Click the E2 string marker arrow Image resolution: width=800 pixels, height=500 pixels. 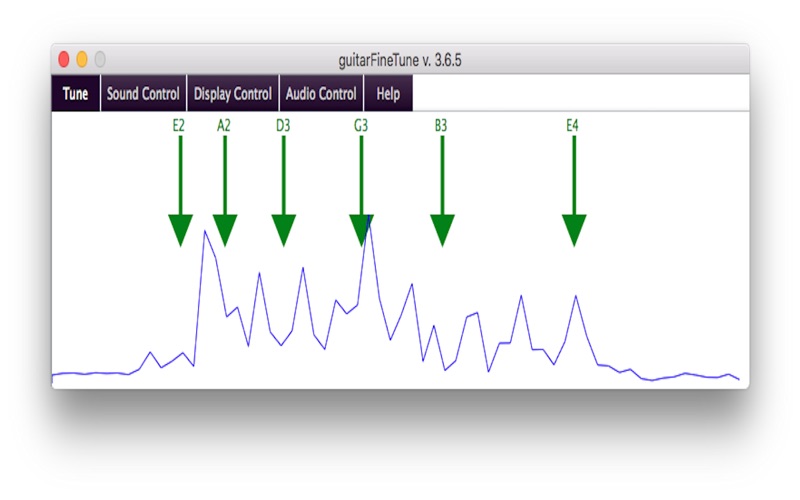click(x=181, y=191)
